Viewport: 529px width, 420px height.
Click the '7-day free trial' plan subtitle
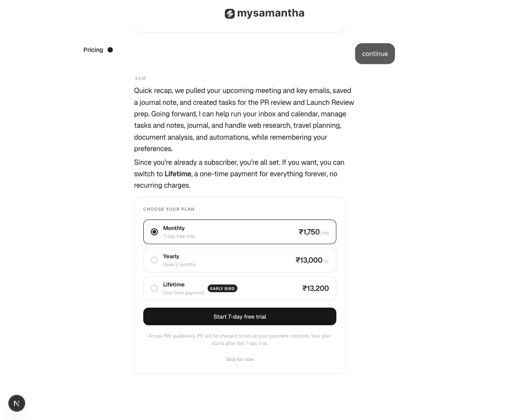coord(179,236)
